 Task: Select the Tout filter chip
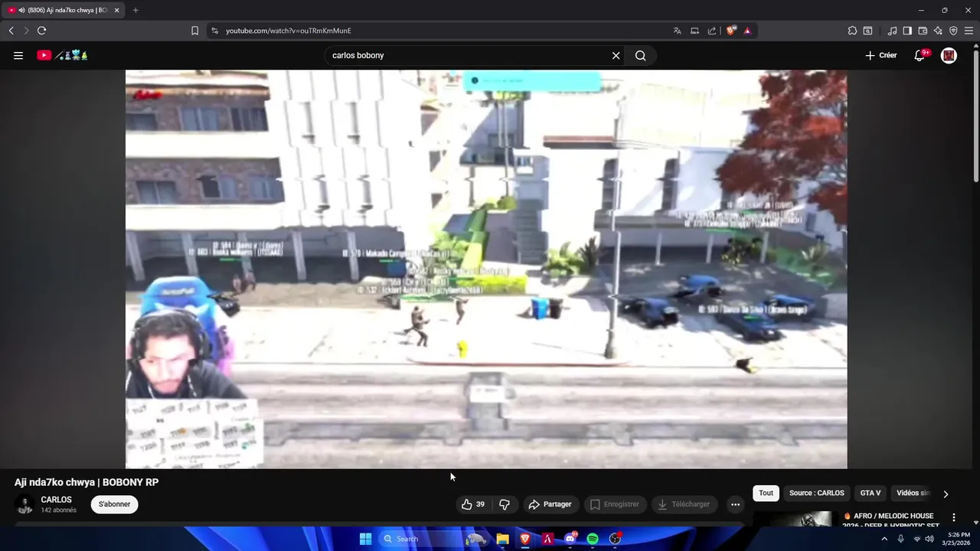(x=766, y=494)
